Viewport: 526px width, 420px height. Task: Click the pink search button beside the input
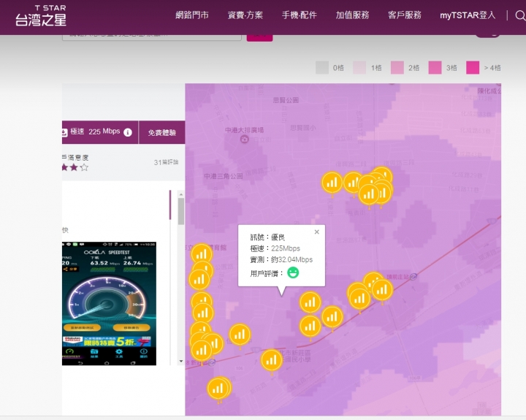click(259, 37)
